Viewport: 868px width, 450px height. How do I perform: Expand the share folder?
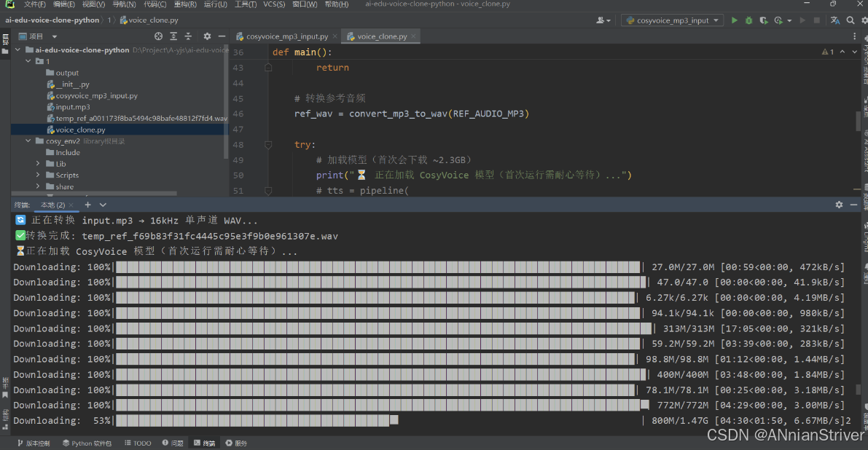coord(38,187)
